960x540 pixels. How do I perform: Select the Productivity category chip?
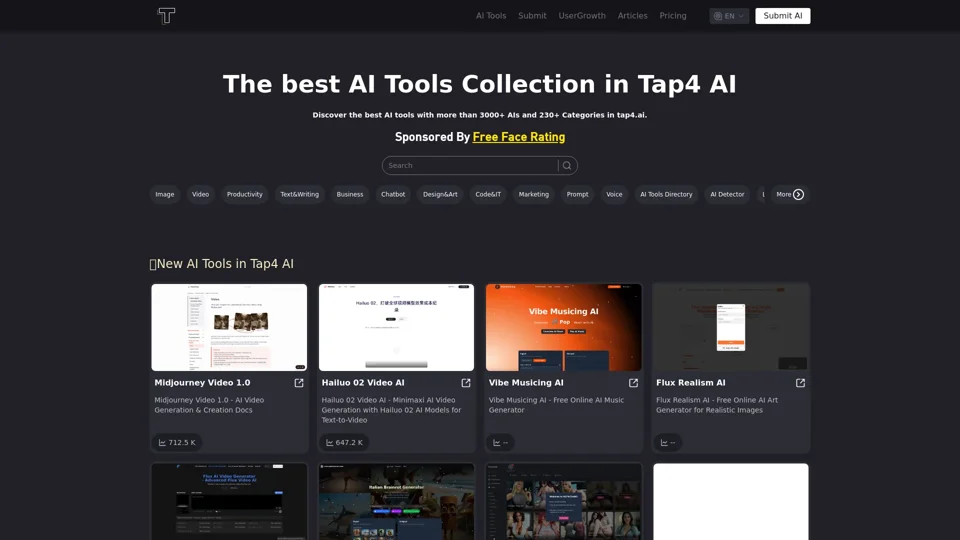pos(244,195)
